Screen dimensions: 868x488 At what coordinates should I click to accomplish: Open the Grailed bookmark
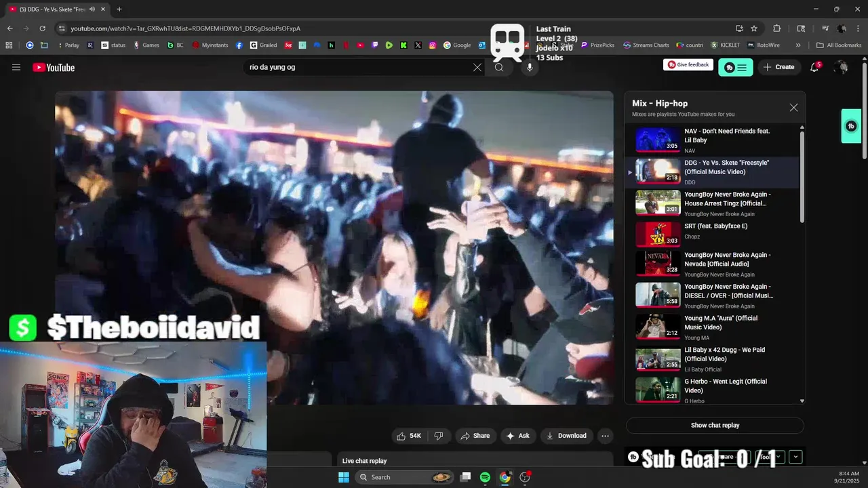tap(263, 45)
